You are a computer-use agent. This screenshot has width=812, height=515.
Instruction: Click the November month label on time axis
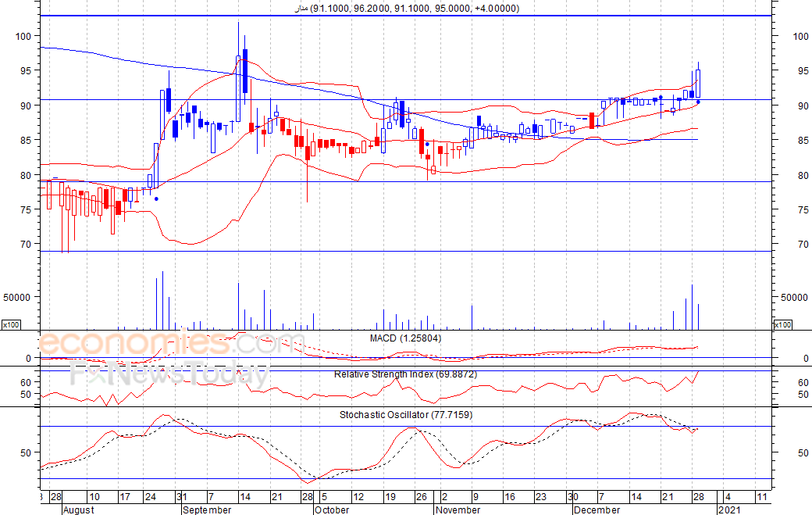pyautogui.click(x=458, y=510)
